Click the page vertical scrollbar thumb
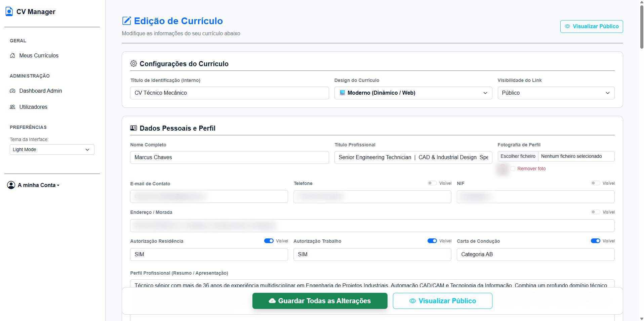This screenshot has height=321, width=644. [x=641, y=27]
